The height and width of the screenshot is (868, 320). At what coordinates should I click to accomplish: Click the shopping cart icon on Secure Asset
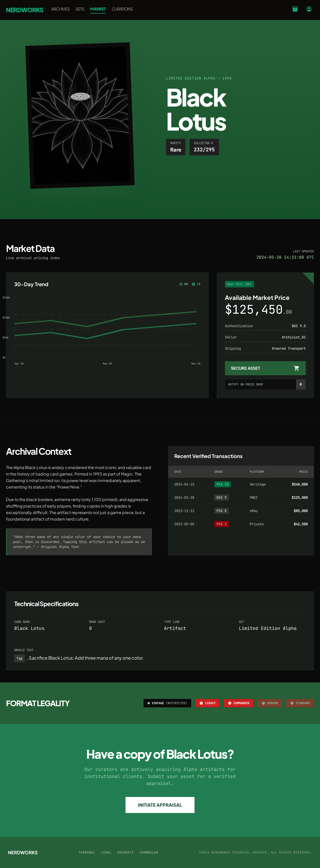pos(296,368)
